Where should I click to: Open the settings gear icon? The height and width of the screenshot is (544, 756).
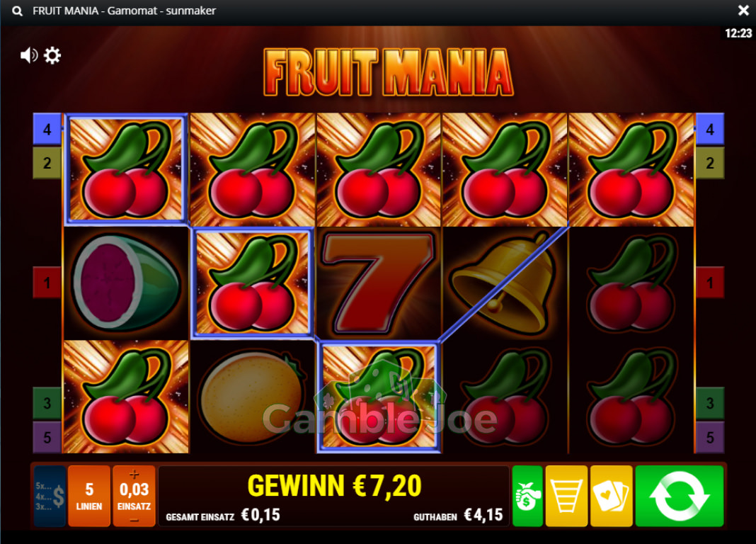(52, 55)
